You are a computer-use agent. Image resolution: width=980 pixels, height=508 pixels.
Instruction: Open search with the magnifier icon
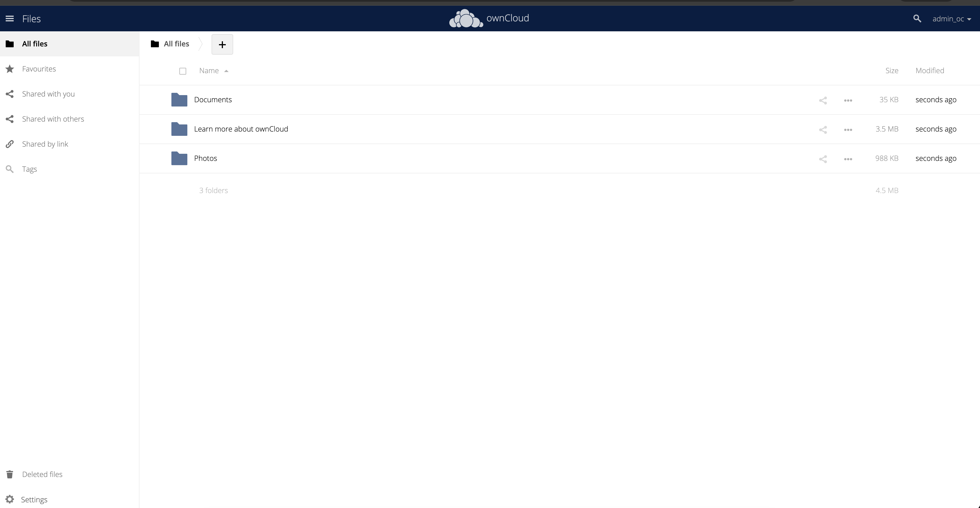pos(917,18)
